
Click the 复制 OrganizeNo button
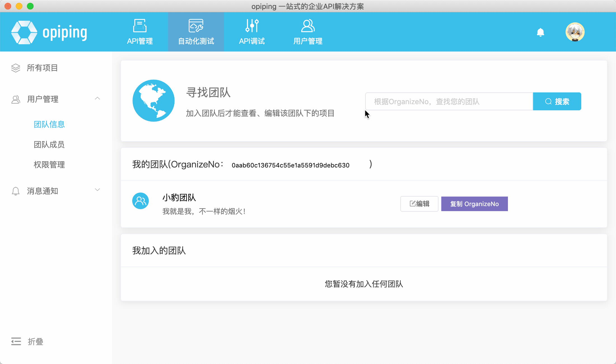point(474,204)
